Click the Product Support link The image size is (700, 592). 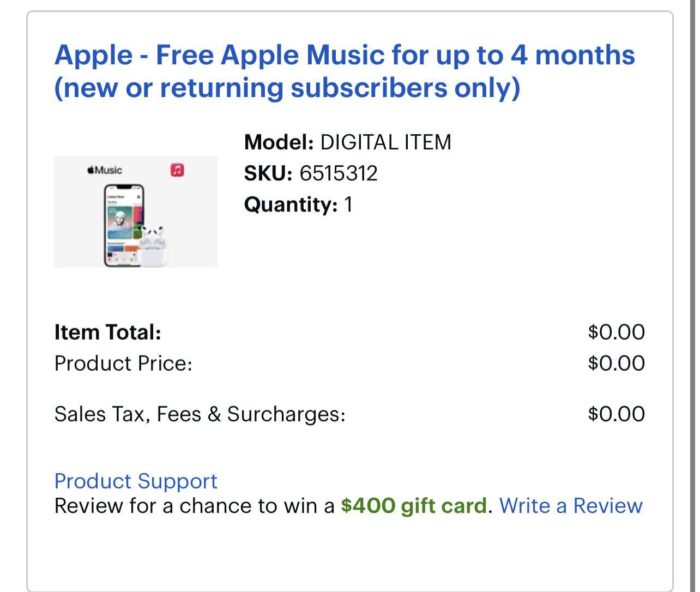coord(136,481)
